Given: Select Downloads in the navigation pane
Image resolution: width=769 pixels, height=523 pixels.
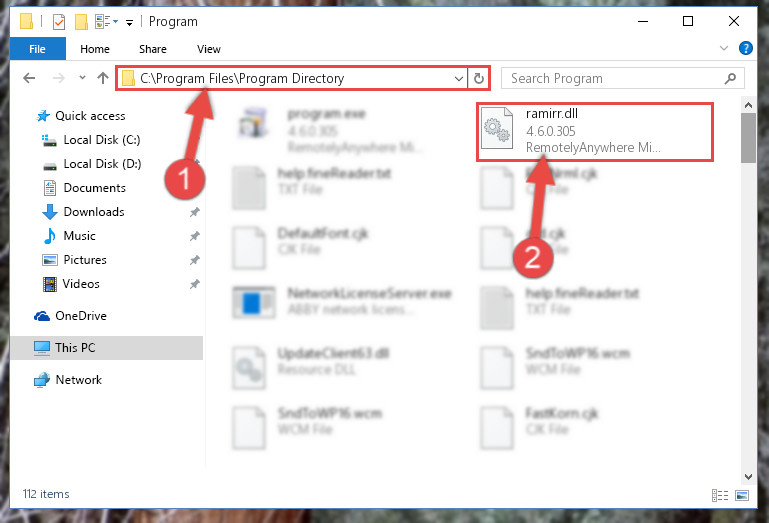Looking at the screenshot, I should click(94, 212).
